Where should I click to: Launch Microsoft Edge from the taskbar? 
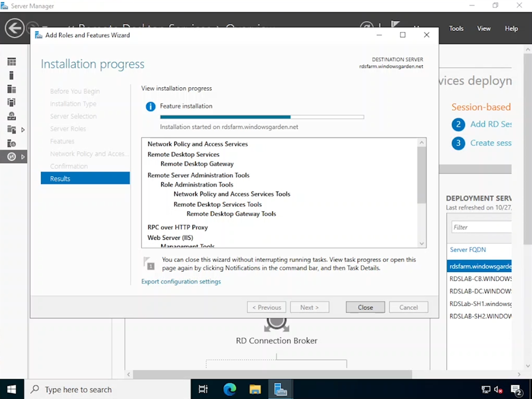[x=229, y=389]
